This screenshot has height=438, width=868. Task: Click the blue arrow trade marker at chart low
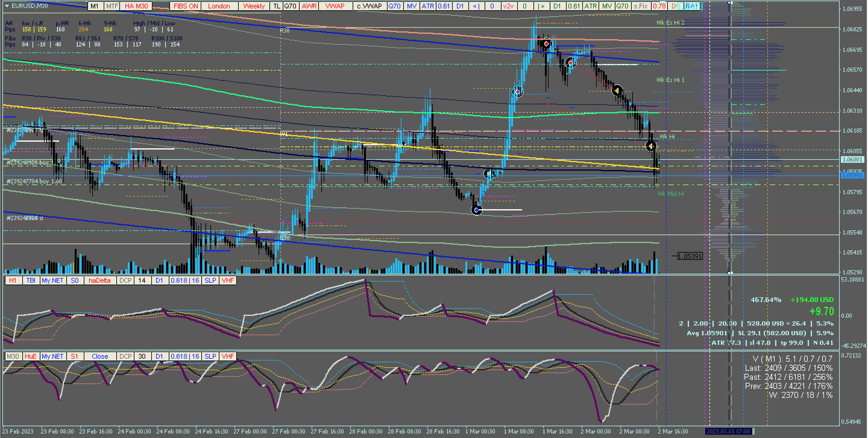(x=476, y=210)
